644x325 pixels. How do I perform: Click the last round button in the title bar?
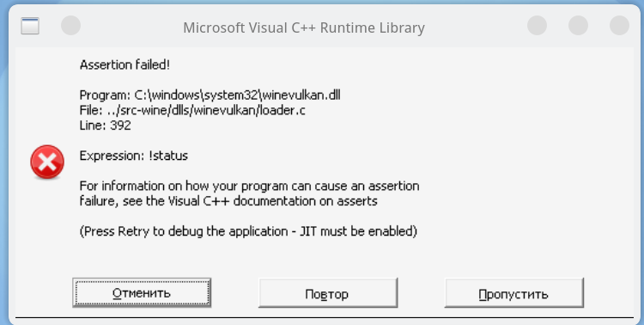[619, 26]
